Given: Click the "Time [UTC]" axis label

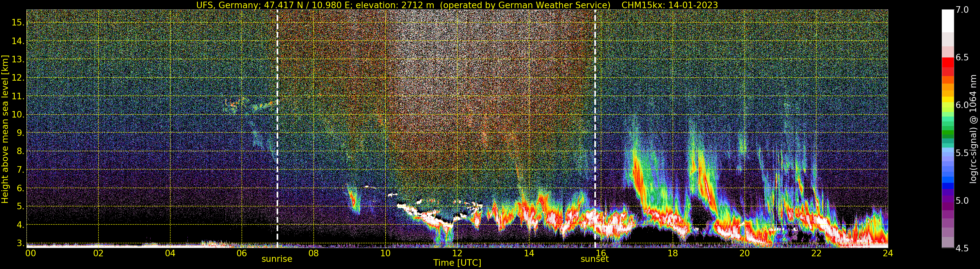Looking at the screenshot, I should click(x=457, y=263).
